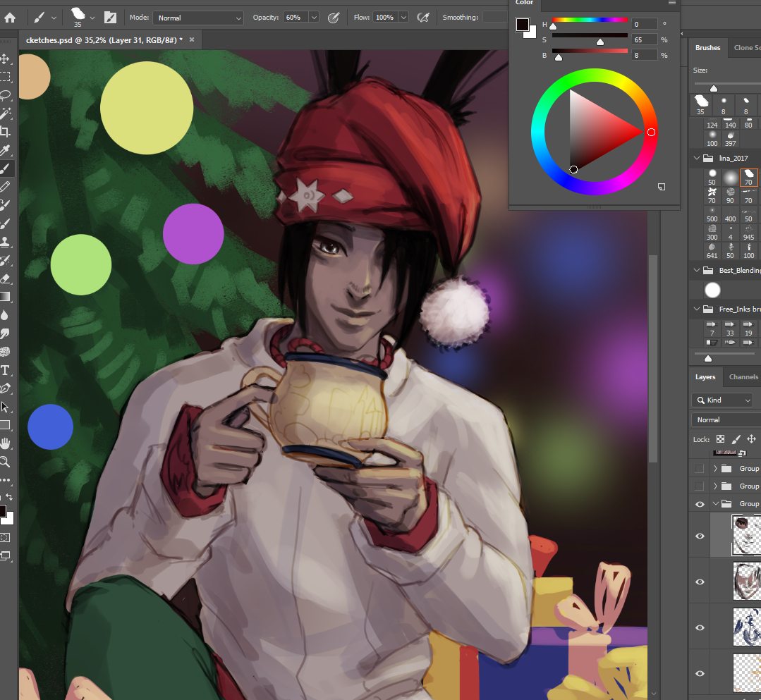The width and height of the screenshot is (761, 700).
Task: Collapse the lina_2017 brush folder
Action: click(x=697, y=159)
